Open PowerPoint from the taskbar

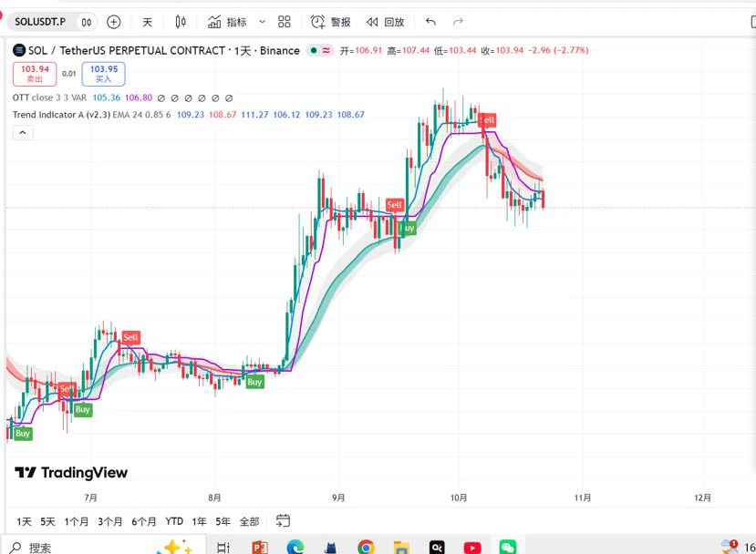pos(260,548)
